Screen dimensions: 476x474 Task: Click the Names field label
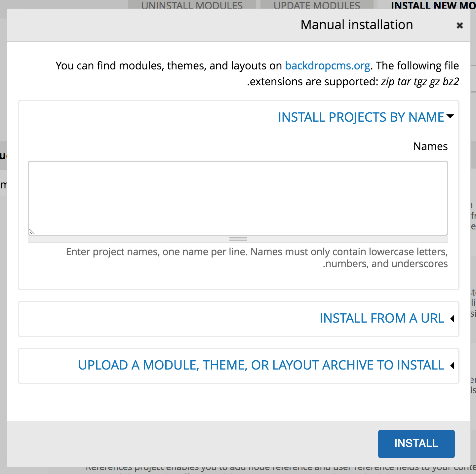coord(430,146)
